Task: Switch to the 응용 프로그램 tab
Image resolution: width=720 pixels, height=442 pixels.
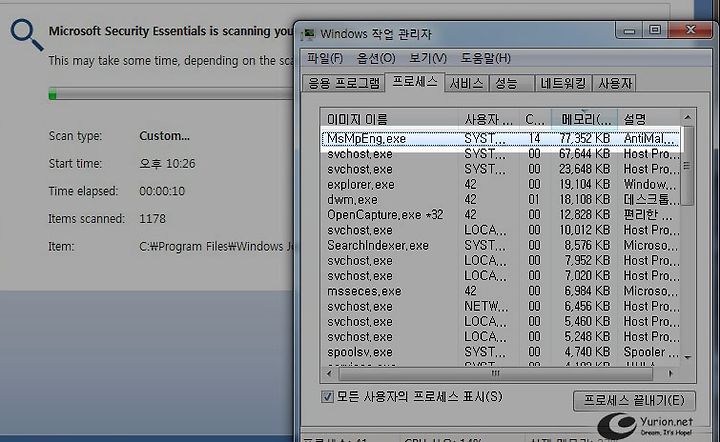Action: pyautogui.click(x=343, y=83)
